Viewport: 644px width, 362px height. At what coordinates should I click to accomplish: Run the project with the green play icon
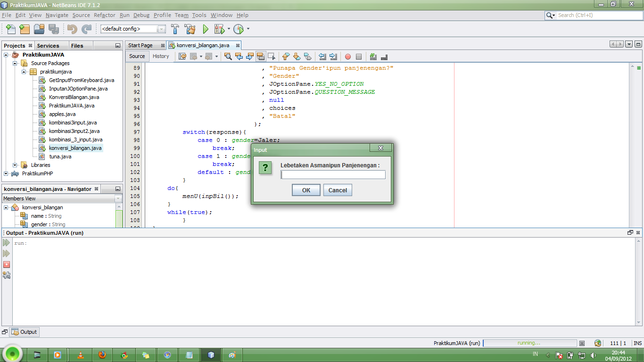point(206,29)
